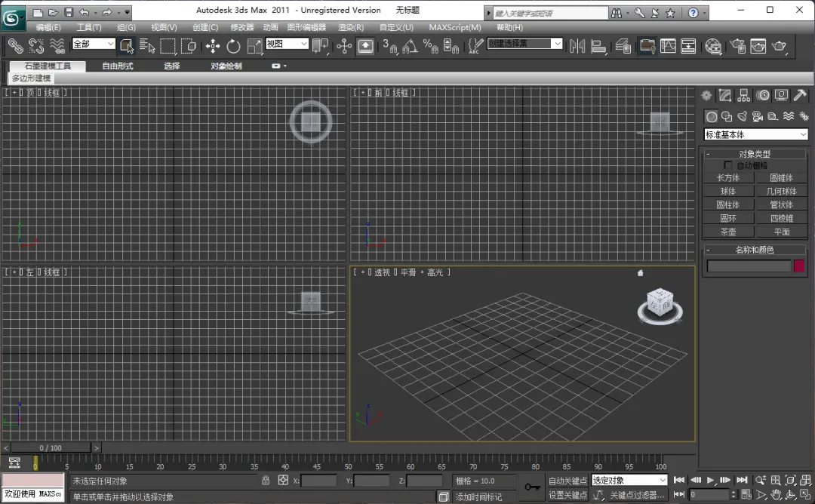The width and height of the screenshot is (815, 504).
Task: Click the Use Pivot Point Center icon
Action: [x=320, y=46]
